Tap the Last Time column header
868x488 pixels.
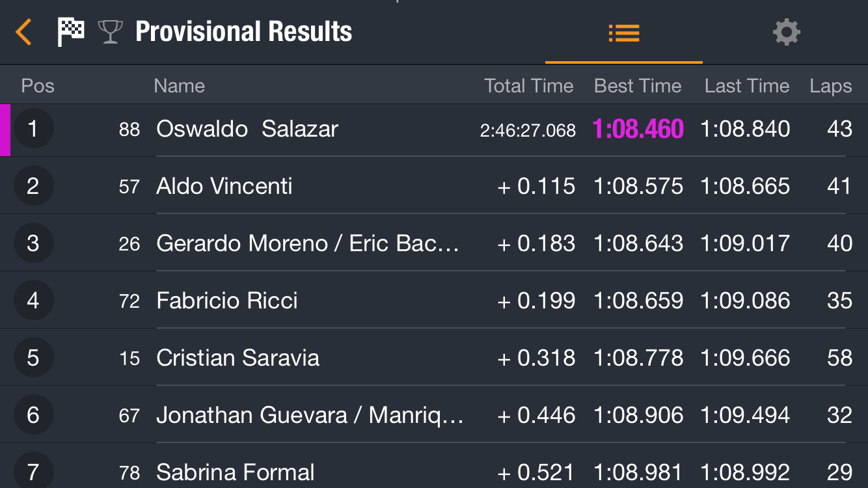point(747,86)
